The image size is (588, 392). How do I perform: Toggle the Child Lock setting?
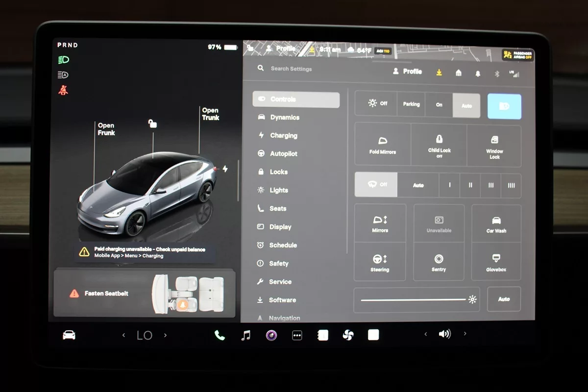(439, 145)
